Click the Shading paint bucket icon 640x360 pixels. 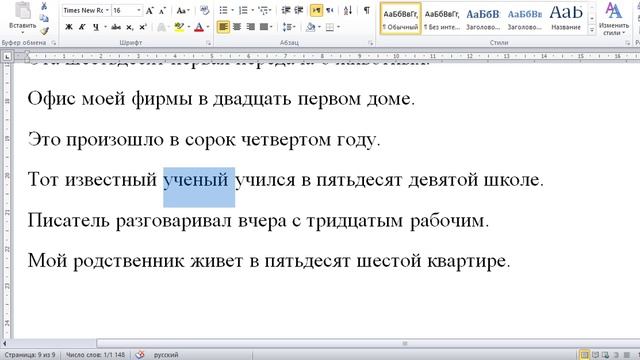[311, 27]
